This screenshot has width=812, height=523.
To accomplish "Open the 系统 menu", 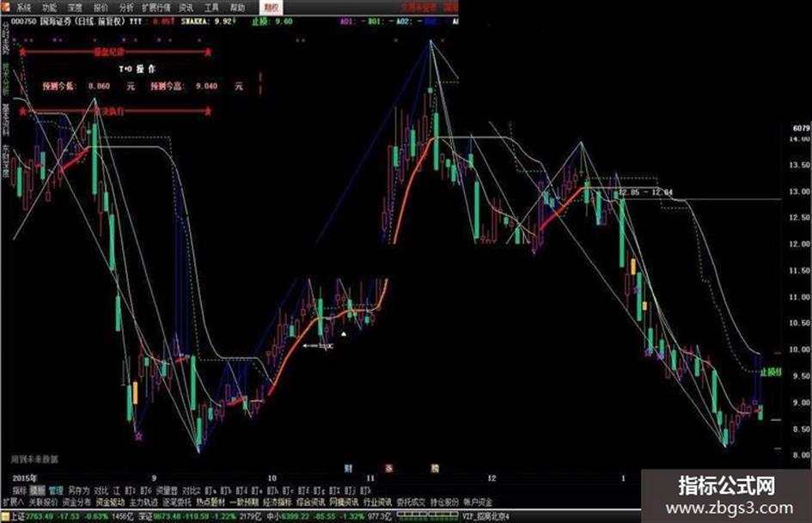I will point(23,8).
